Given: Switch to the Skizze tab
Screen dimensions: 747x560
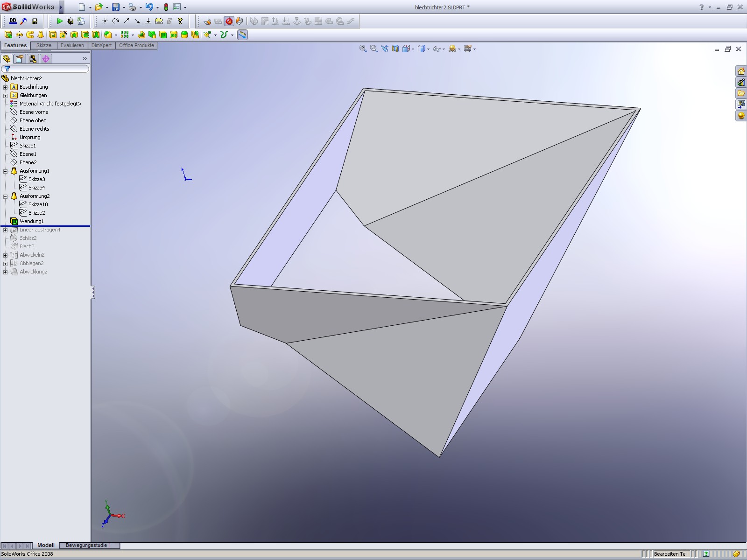Looking at the screenshot, I should click(x=44, y=45).
